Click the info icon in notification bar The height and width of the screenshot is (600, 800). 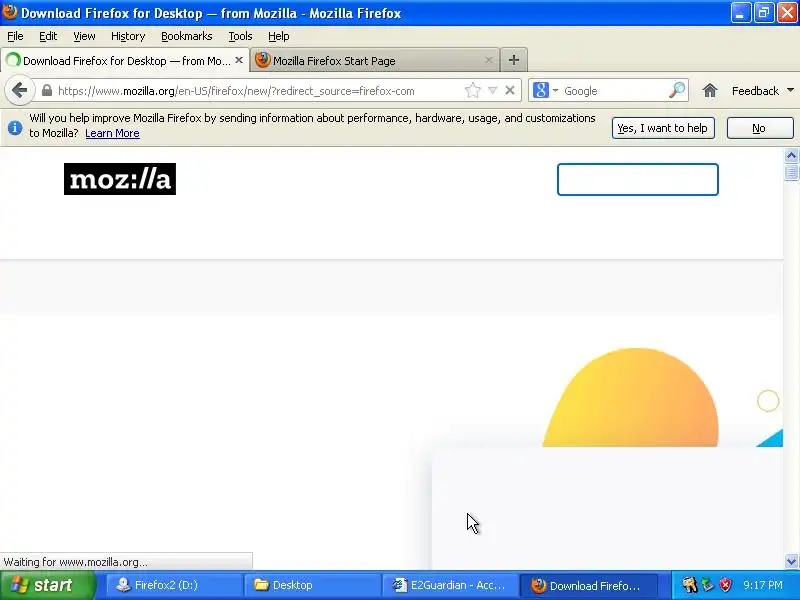point(15,128)
